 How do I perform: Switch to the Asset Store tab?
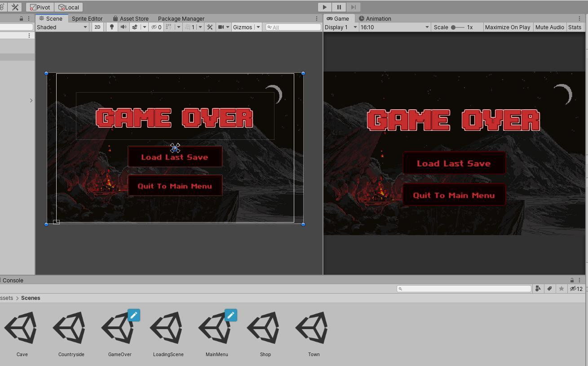[130, 18]
